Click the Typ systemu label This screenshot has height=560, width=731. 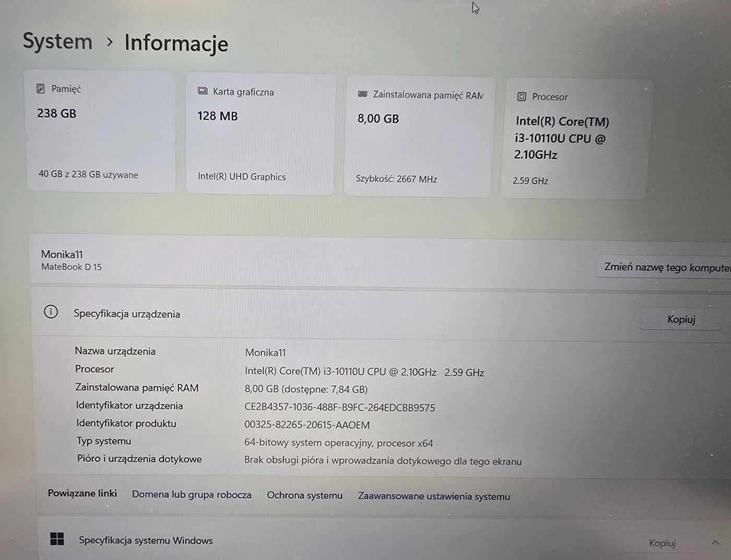104,441
